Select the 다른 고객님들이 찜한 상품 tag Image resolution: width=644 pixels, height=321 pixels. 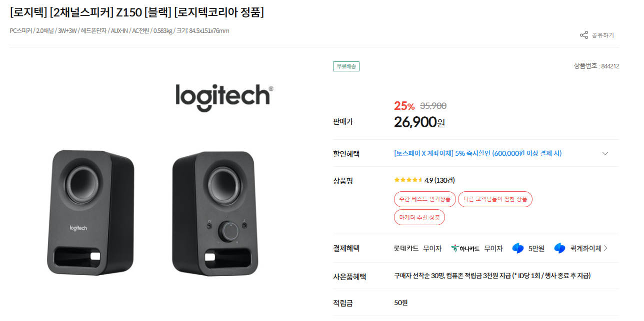click(x=495, y=199)
